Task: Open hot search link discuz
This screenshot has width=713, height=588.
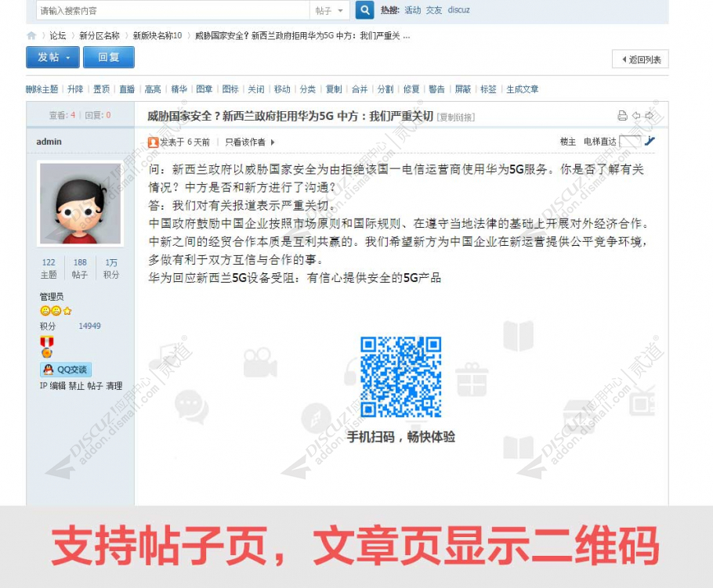Action: point(458,10)
